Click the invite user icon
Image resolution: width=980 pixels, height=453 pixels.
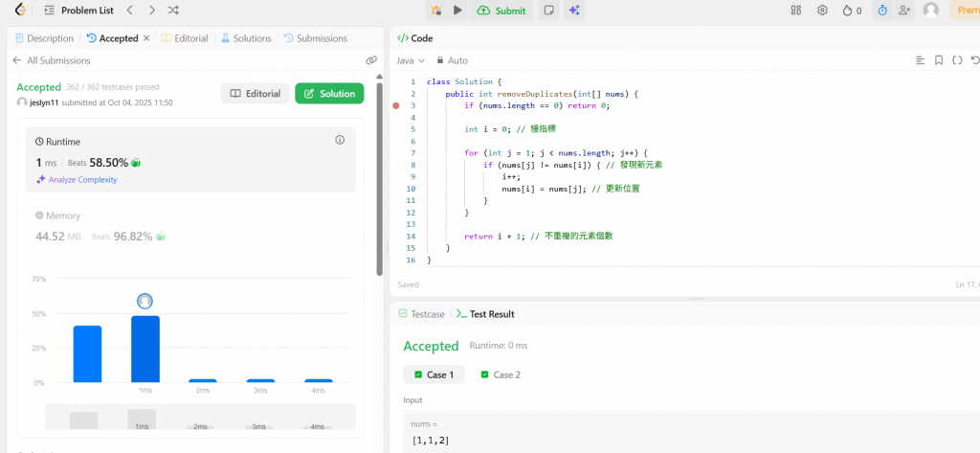pyautogui.click(x=903, y=10)
